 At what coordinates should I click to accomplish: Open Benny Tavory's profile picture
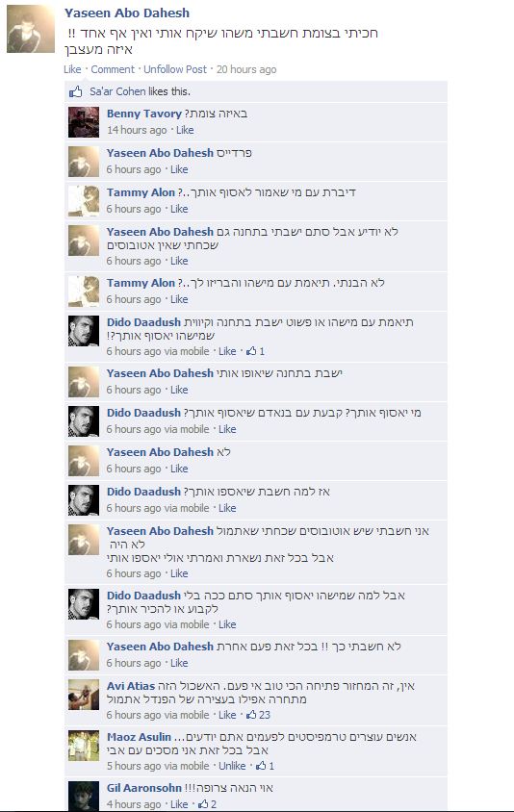84,122
